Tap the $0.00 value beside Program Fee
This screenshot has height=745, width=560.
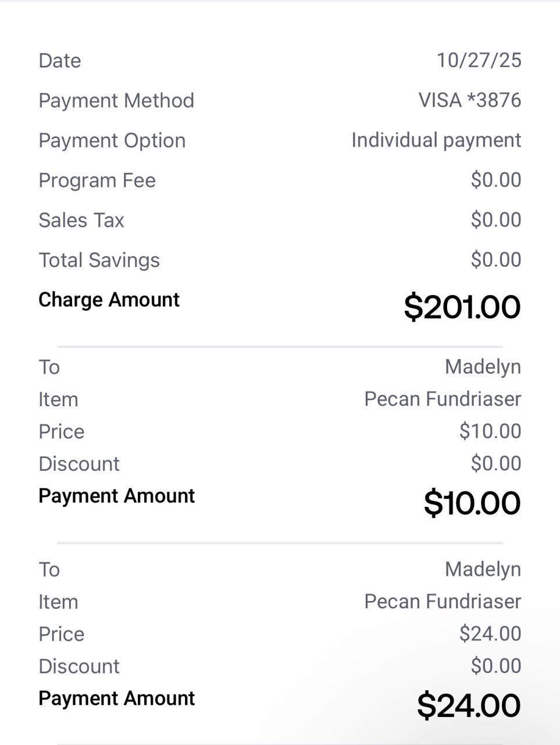[x=495, y=180]
